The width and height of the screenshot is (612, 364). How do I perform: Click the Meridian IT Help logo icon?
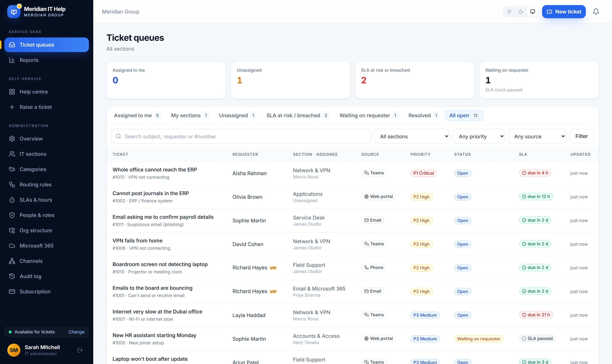(14, 11)
